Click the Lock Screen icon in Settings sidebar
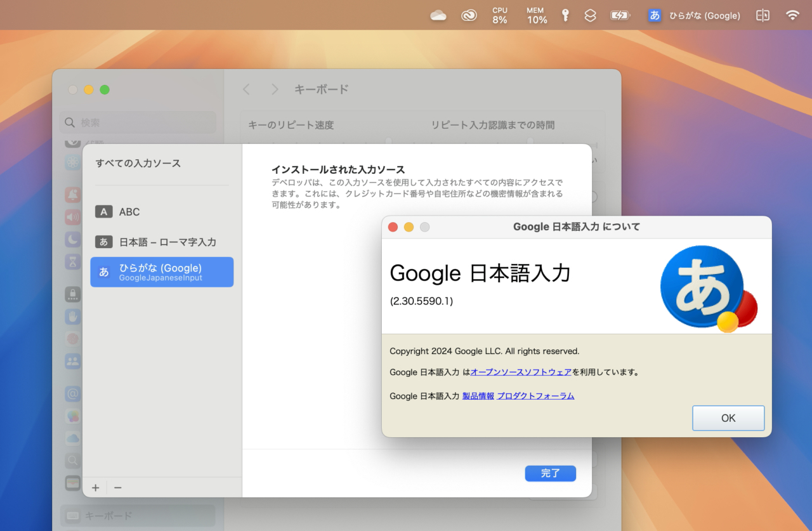 click(x=73, y=294)
